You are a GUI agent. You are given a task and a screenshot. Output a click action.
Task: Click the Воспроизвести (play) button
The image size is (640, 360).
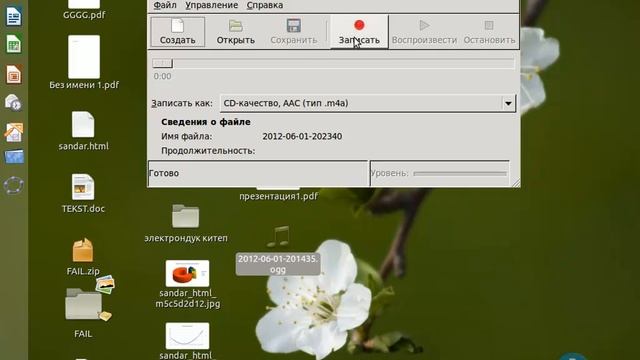coord(424,32)
